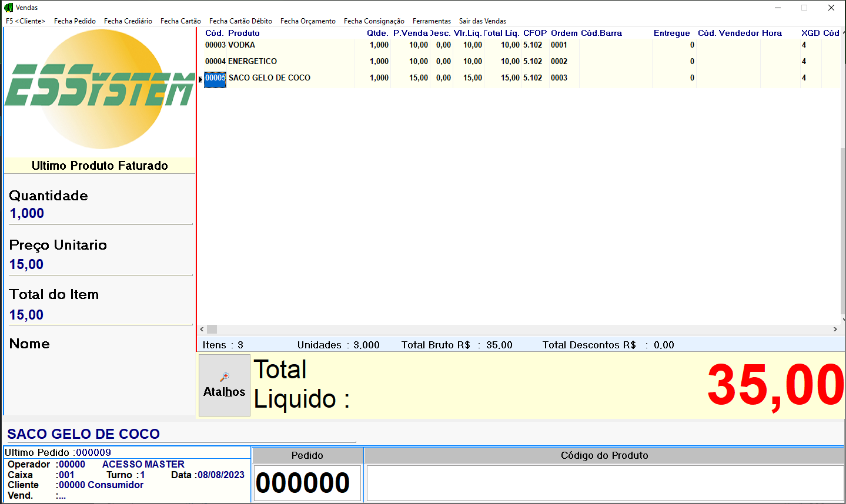Click the Cód.Barra column header
This screenshot has height=504, width=846.
click(x=601, y=33)
